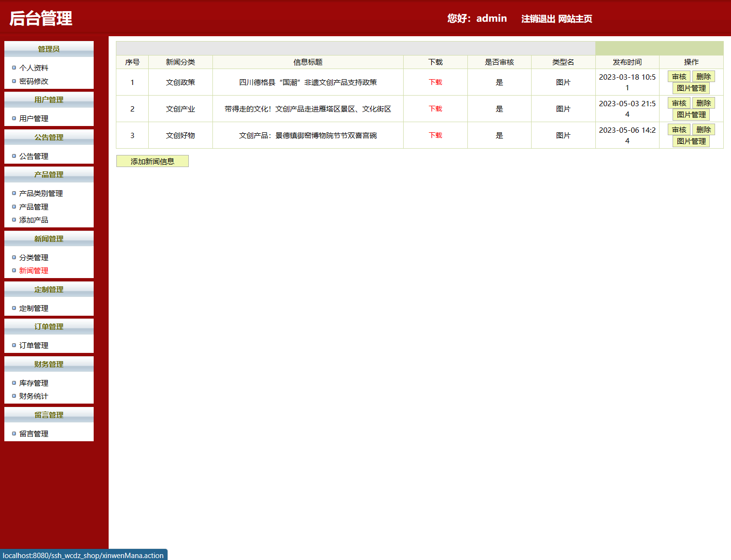Download attachment for 文创好物 row
This screenshot has height=560, width=731.
tap(436, 135)
